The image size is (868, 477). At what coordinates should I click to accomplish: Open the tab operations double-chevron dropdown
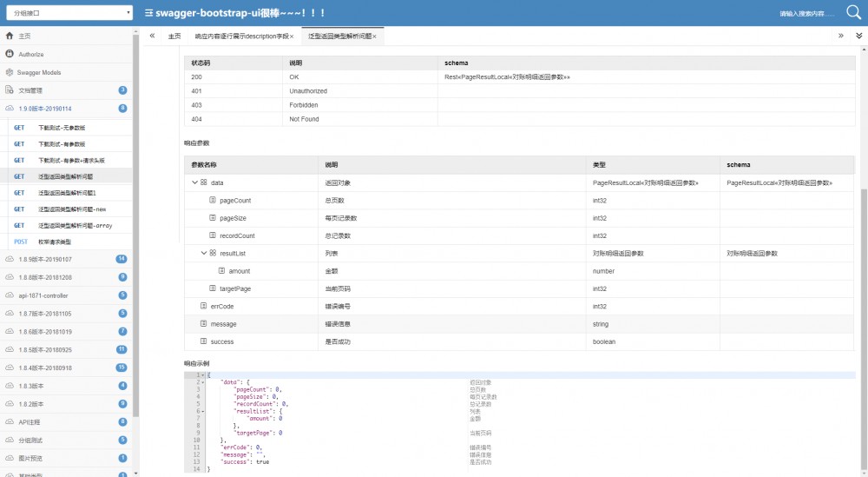click(x=858, y=36)
